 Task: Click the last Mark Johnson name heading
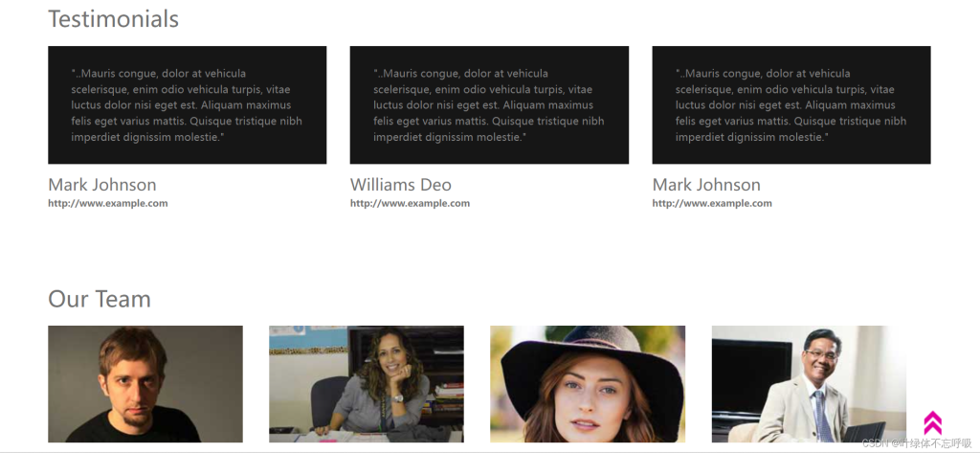point(706,185)
